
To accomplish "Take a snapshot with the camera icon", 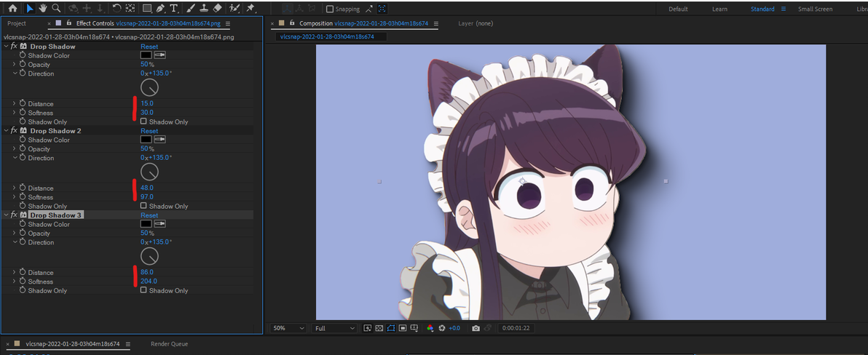I will [x=476, y=329].
